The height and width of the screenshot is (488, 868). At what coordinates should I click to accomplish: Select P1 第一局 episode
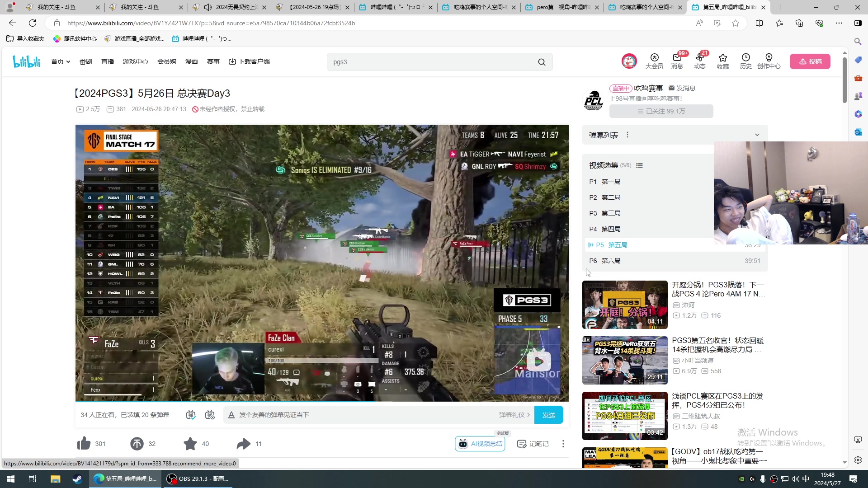click(x=675, y=182)
